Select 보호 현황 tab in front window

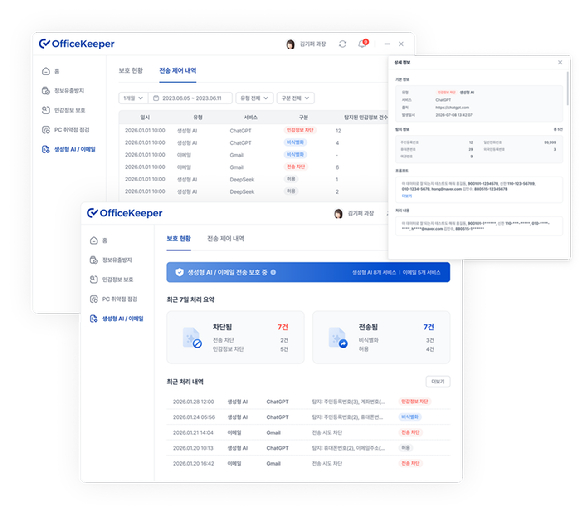pos(178,239)
